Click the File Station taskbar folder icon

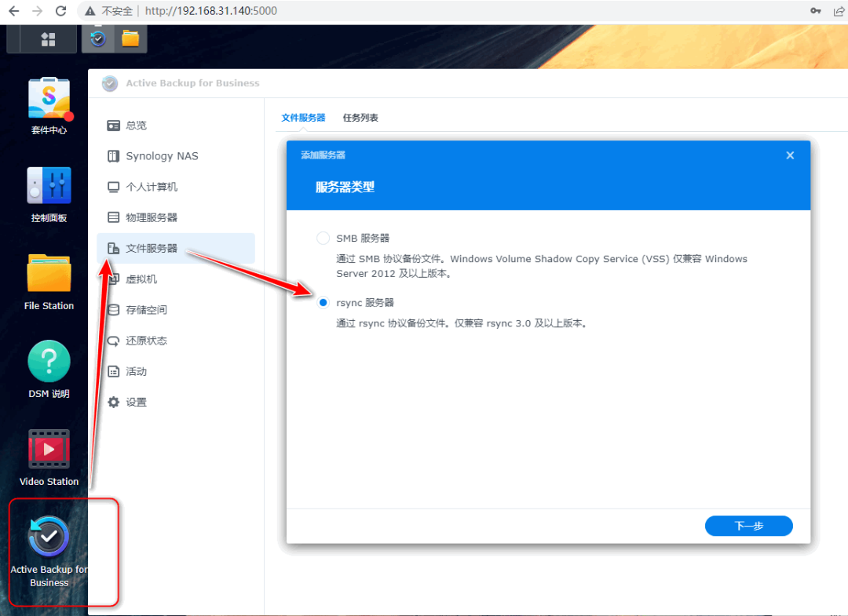pyautogui.click(x=130, y=38)
